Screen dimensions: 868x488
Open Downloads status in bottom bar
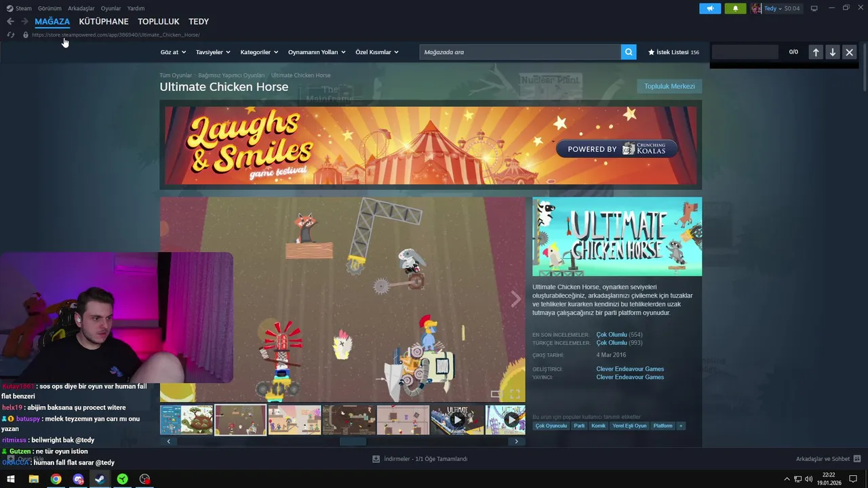tap(420, 459)
